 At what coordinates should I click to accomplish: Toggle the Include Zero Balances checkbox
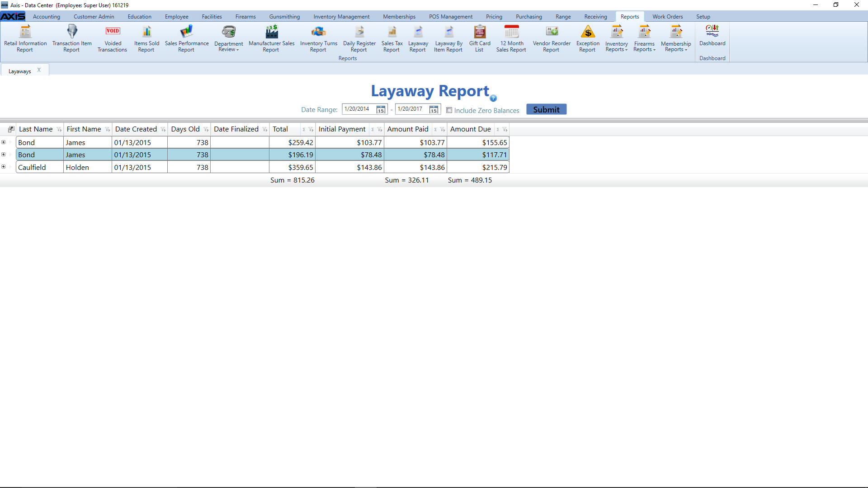449,110
